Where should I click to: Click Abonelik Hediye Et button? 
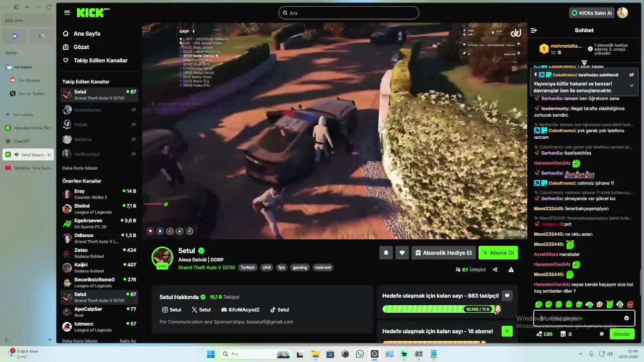443,253
